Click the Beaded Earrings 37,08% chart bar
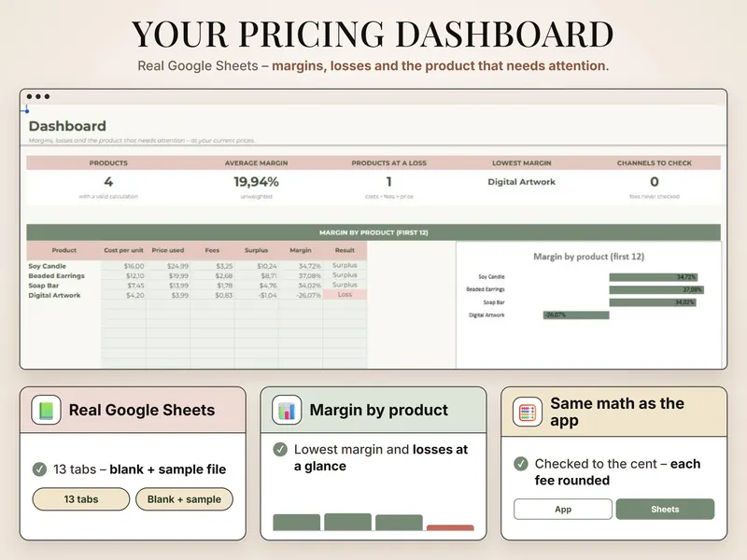The width and height of the screenshot is (747, 560). (x=656, y=289)
